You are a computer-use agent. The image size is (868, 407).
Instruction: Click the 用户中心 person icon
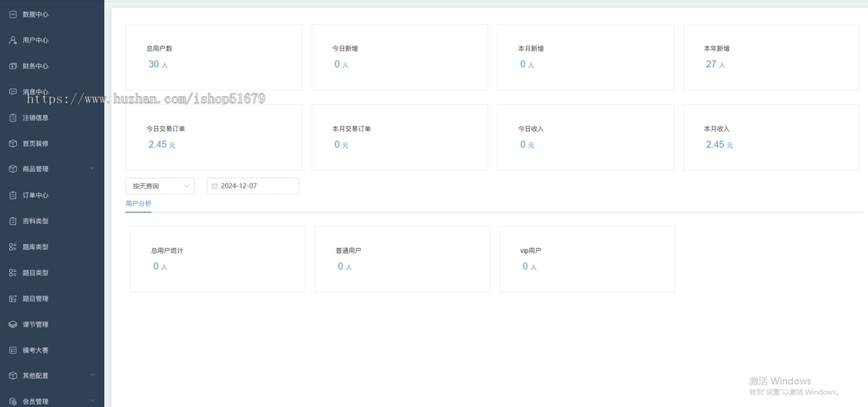pos(12,40)
